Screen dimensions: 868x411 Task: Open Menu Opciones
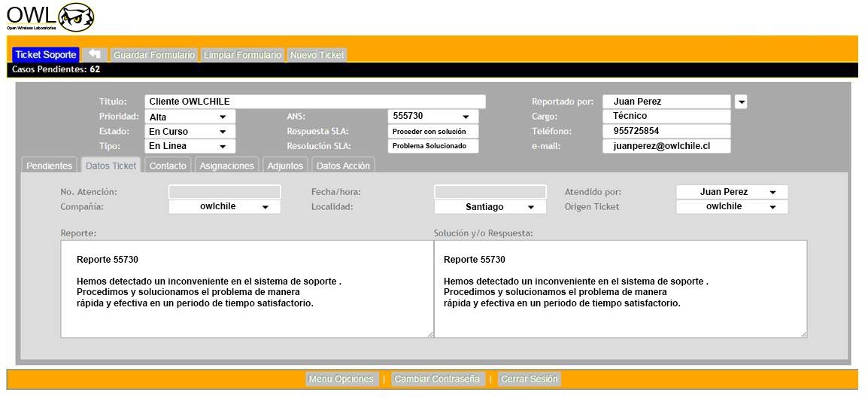click(x=342, y=379)
